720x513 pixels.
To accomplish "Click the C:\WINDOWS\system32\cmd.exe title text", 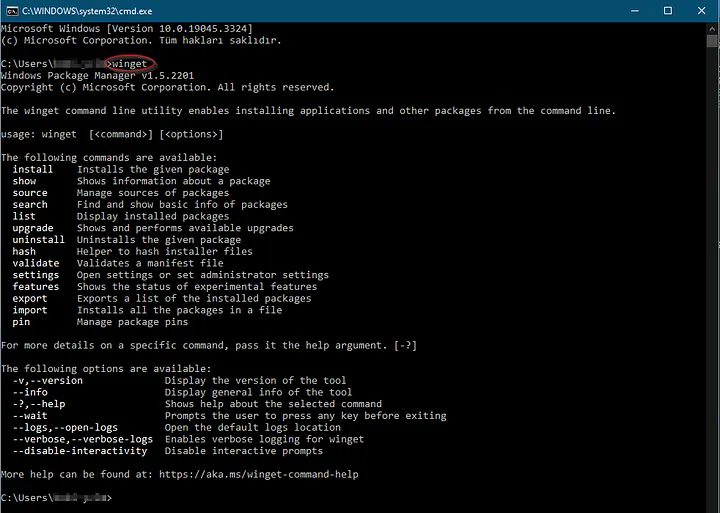I will (x=74, y=10).
